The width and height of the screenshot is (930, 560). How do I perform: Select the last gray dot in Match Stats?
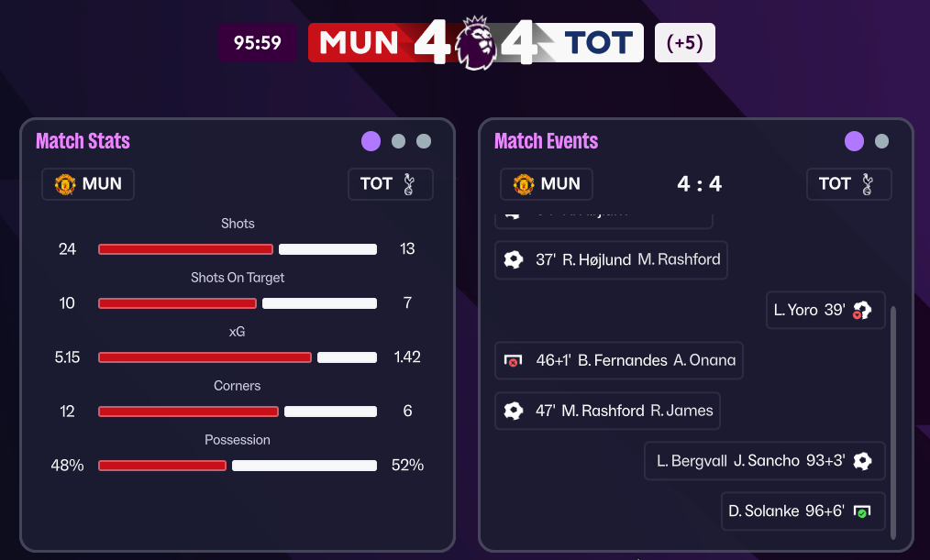click(x=424, y=141)
